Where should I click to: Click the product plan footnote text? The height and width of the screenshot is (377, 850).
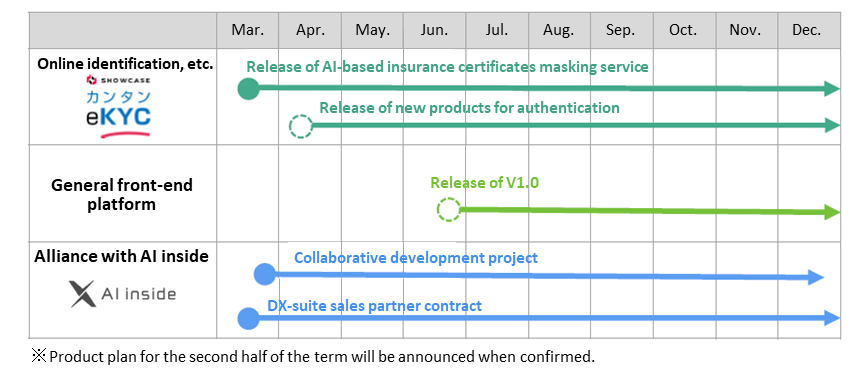[313, 356]
